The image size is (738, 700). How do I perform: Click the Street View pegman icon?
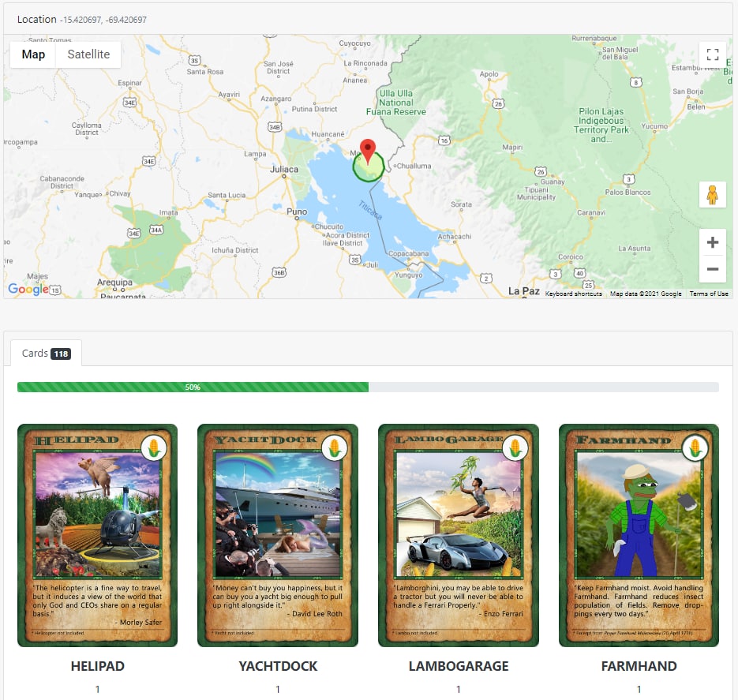click(x=713, y=194)
